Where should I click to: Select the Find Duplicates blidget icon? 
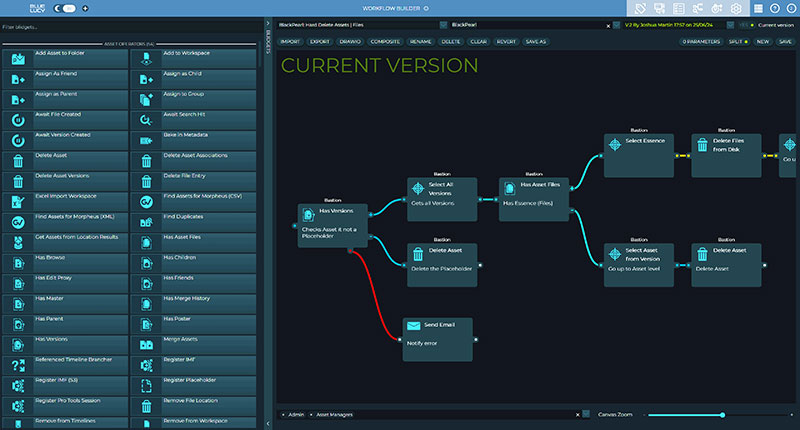click(146, 222)
